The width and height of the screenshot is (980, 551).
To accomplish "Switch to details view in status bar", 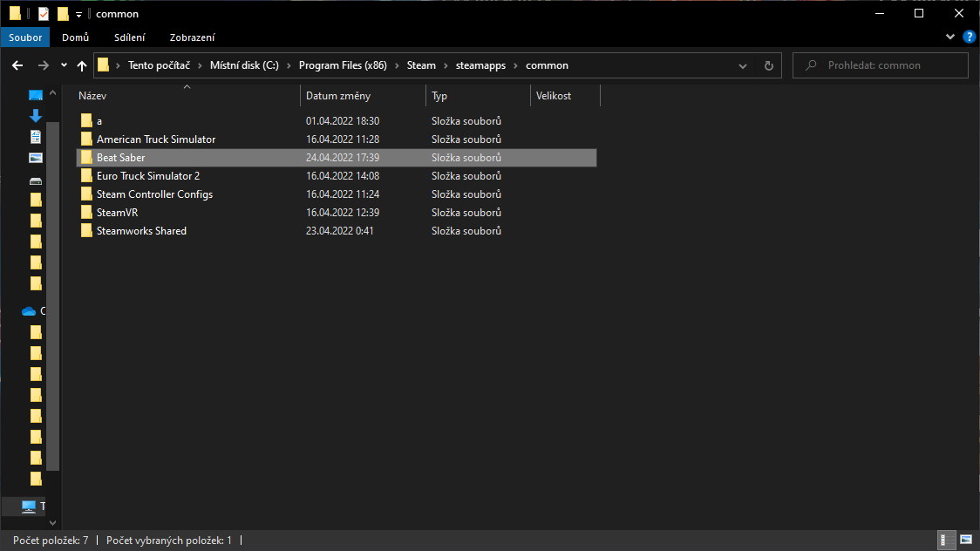I will (947, 540).
